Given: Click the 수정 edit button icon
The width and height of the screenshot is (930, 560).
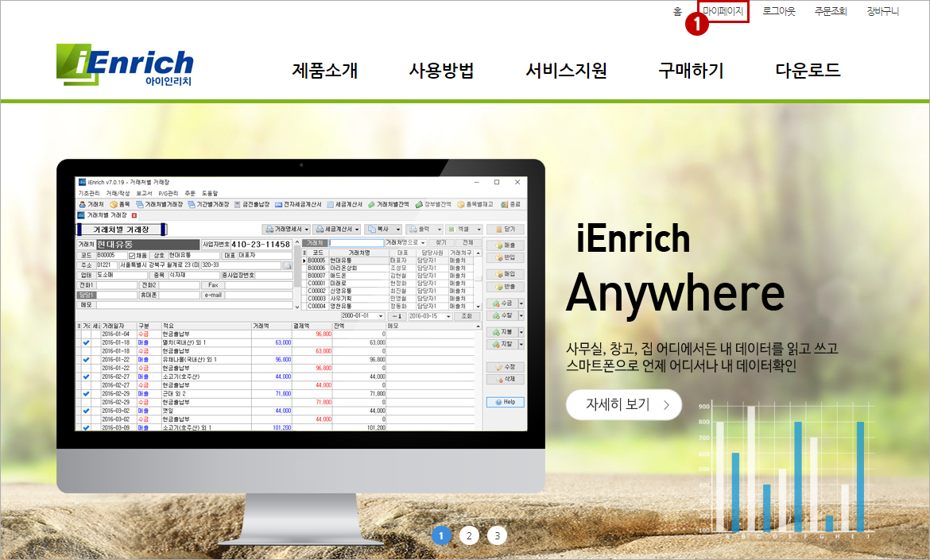Looking at the screenshot, I should click(506, 368).
